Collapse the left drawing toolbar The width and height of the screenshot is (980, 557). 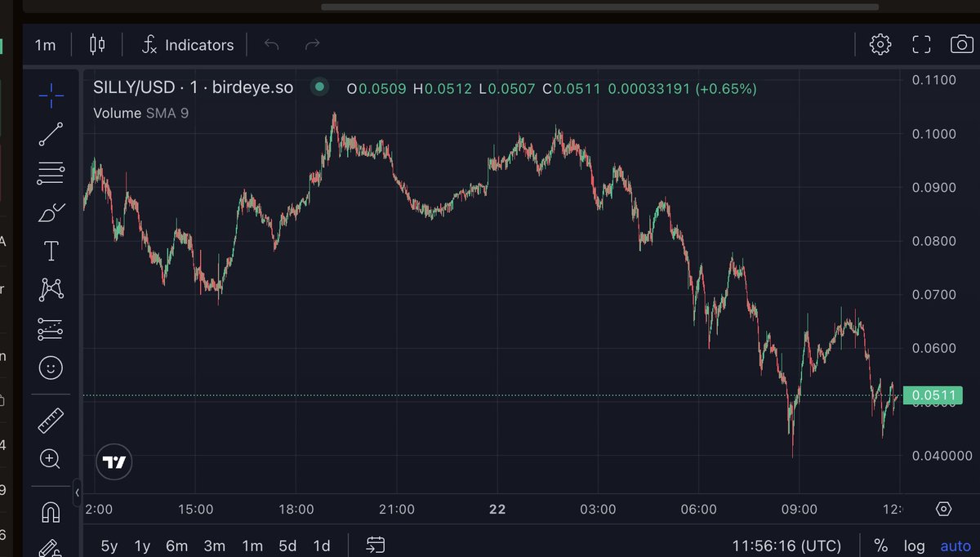pos(78,492)
